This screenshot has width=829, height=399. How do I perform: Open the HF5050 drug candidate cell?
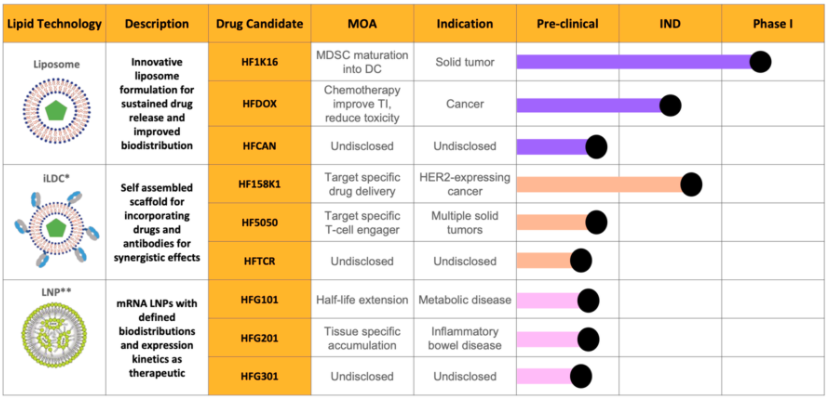coord(260,222)
